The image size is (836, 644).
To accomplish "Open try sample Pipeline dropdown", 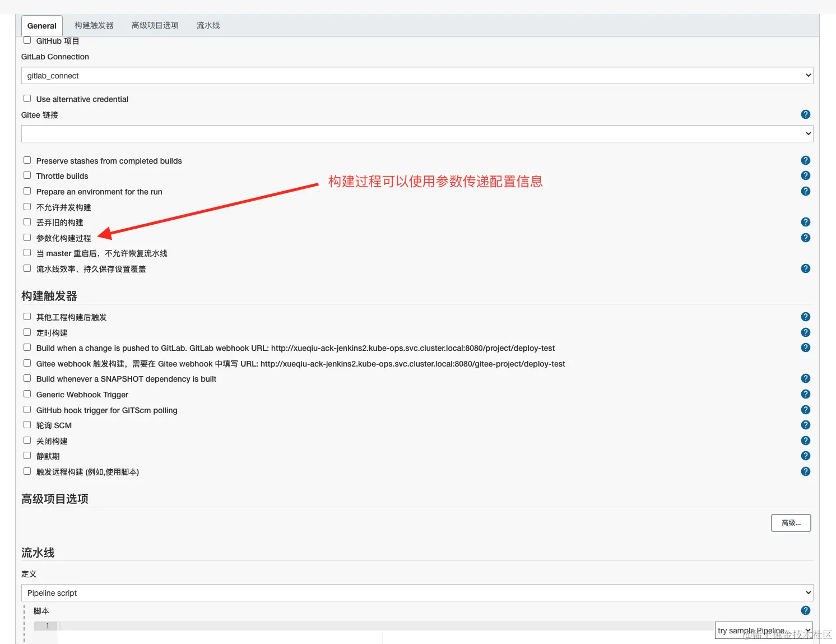I will tap(764, 631).
